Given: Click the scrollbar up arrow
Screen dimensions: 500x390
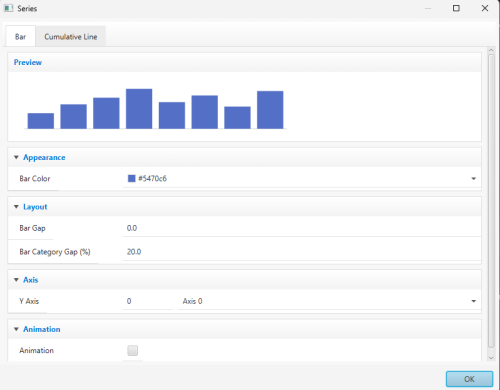Looking at the screenshot, I should click(491, 50).
